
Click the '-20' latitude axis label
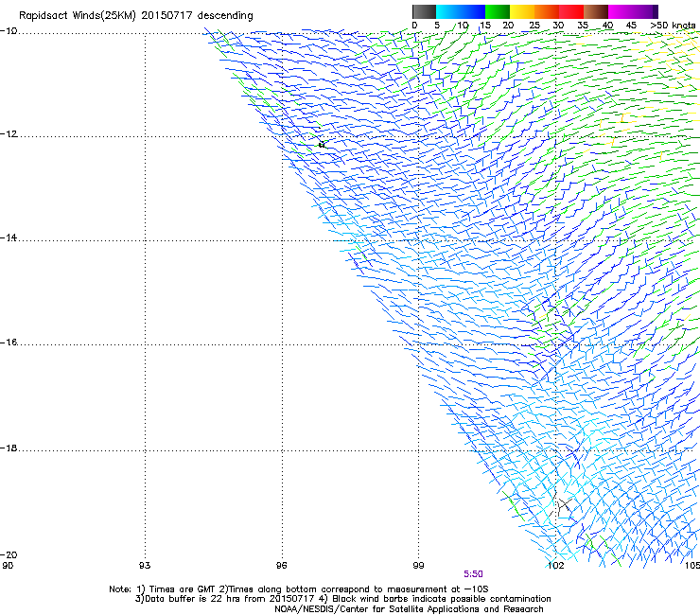click(x=9, y=554)
